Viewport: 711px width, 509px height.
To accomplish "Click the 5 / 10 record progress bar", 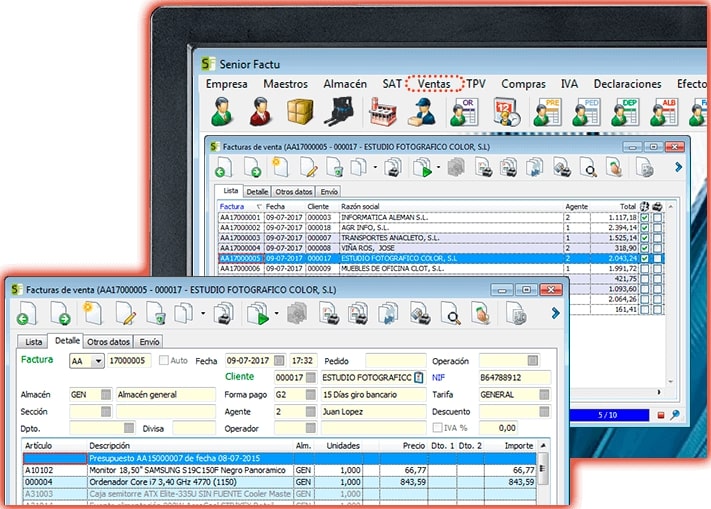I will pos(608,415).
